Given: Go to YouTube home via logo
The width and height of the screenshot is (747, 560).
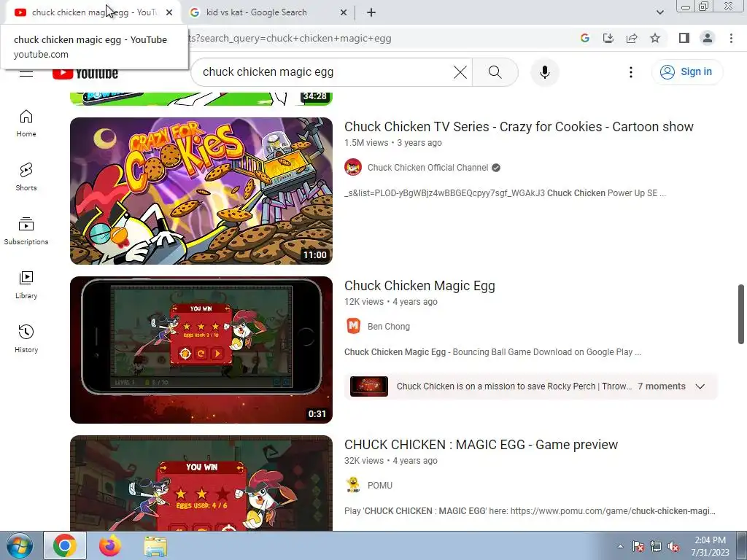Looking at the screenshot, I should click(85, 73).
